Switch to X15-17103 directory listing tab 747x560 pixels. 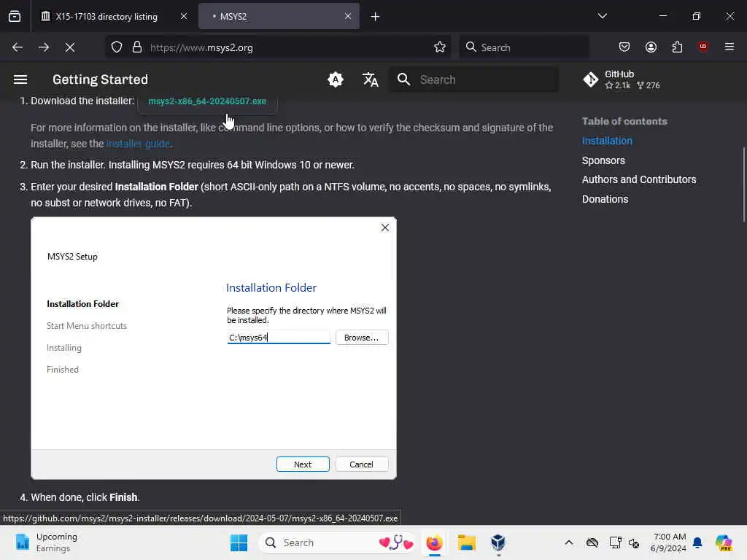107,17
